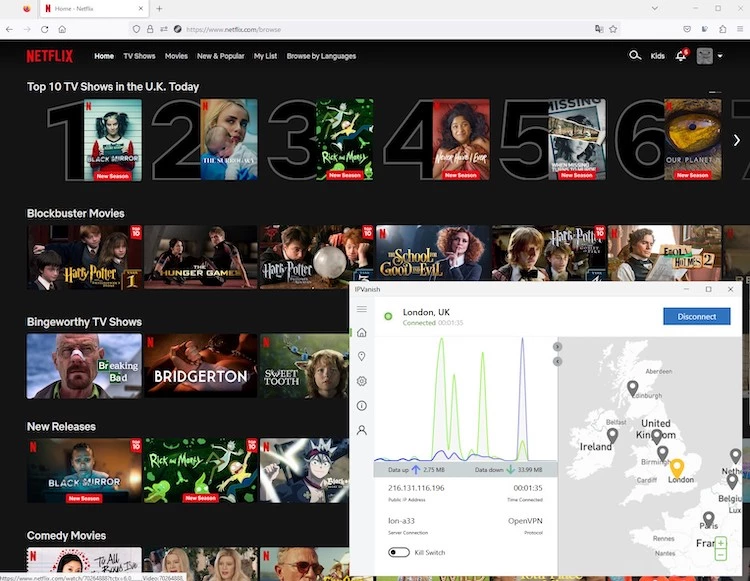Go to Browse by Languages
The width and height of the screenshot is (750, 581).
coord(321,56)
